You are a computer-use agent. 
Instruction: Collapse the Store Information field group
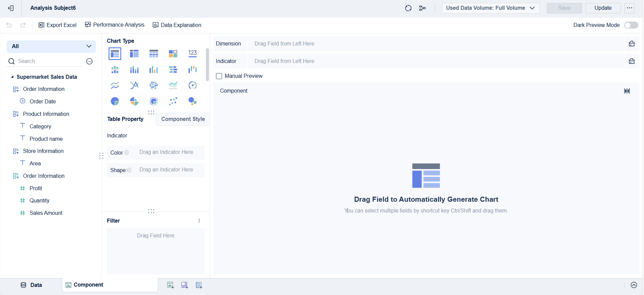click(x=16, y=151)
